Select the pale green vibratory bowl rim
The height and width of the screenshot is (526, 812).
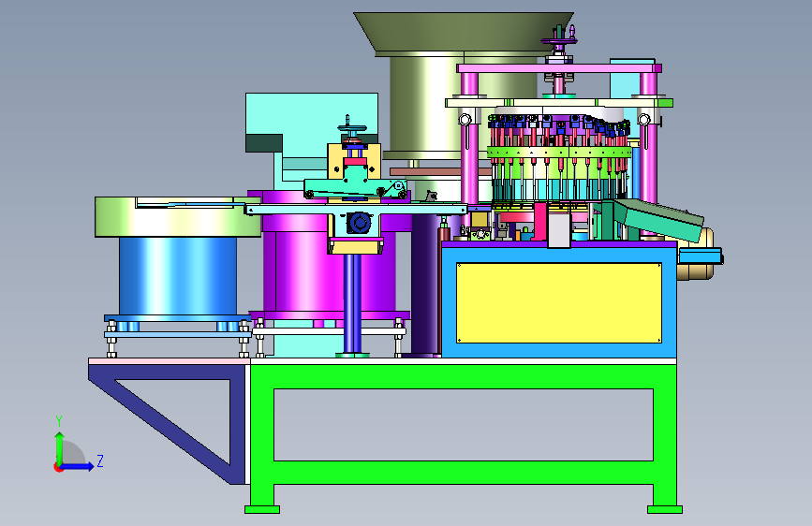point(178,217)
